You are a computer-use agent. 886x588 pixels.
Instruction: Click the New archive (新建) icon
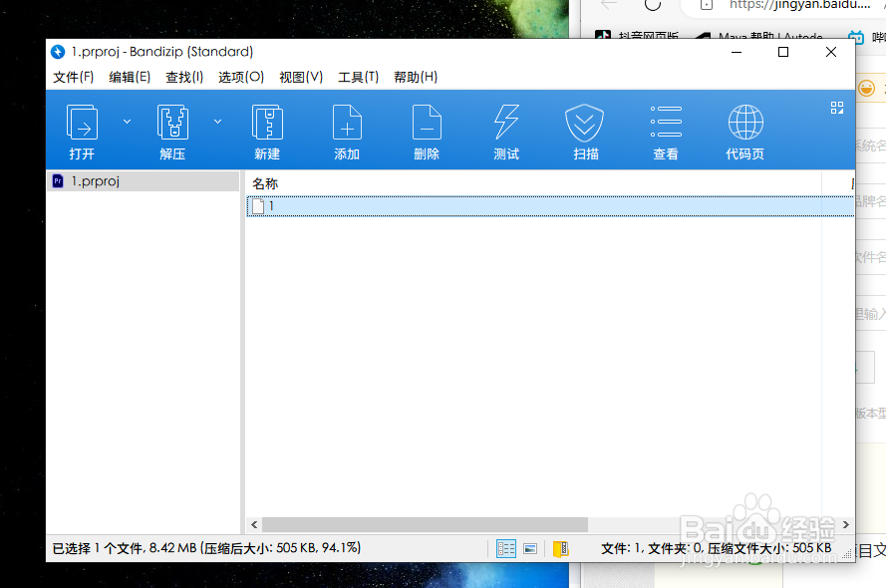coord(267,122)
